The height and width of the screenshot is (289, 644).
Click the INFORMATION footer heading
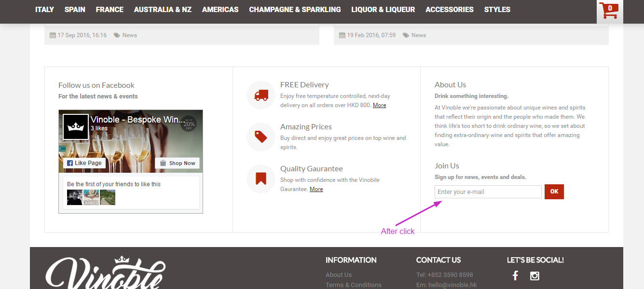(x=351, y=260)
